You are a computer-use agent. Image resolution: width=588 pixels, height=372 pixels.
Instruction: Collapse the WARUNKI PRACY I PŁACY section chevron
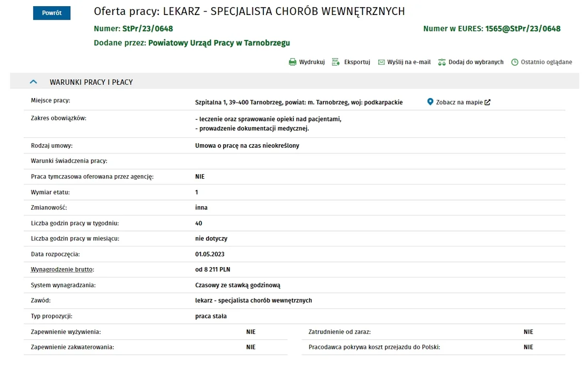[x=34, y=82]
